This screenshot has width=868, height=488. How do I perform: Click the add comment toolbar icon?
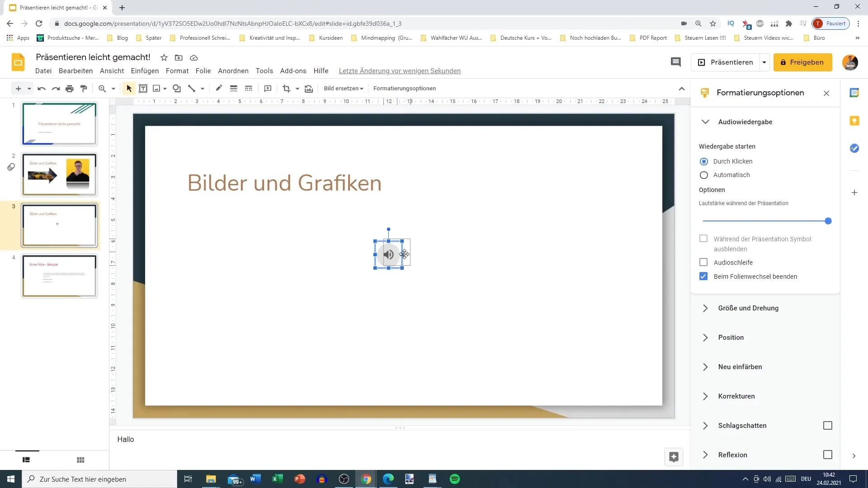coord(268,89)
